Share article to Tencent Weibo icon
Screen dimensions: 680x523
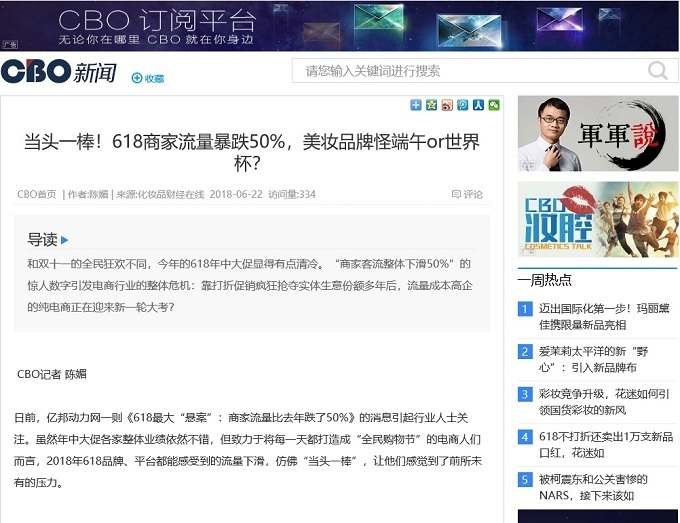(x=462, y=105)
